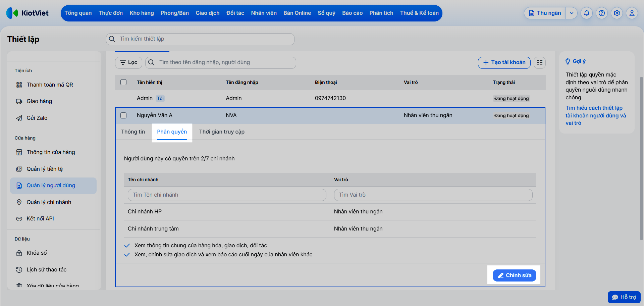Click the padlock icon for Khóa sổ

coord(19,253)
